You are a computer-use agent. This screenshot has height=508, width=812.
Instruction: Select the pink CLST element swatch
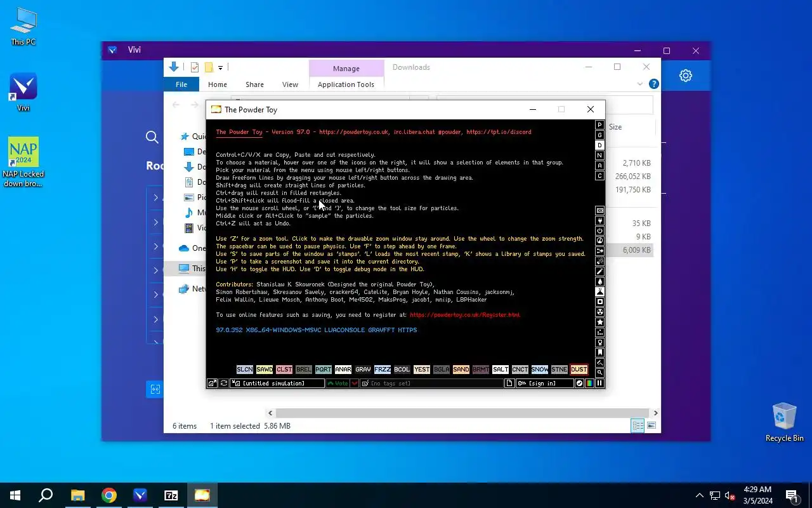[284, 370]
